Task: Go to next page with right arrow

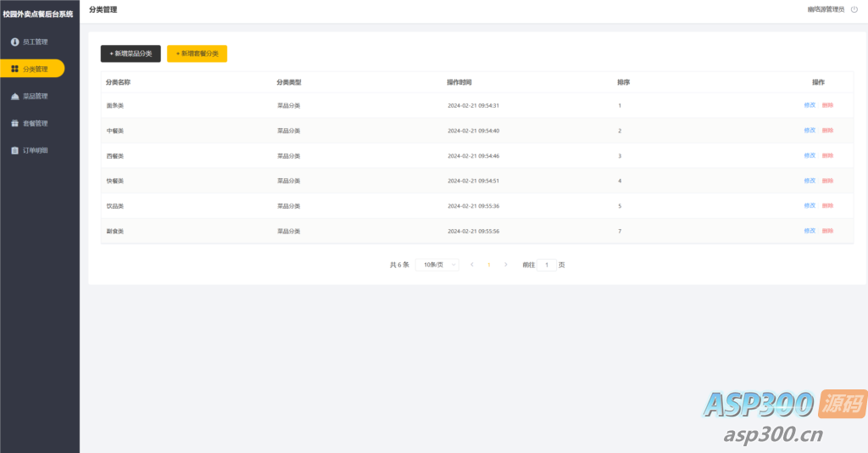Action: [506, 265]
